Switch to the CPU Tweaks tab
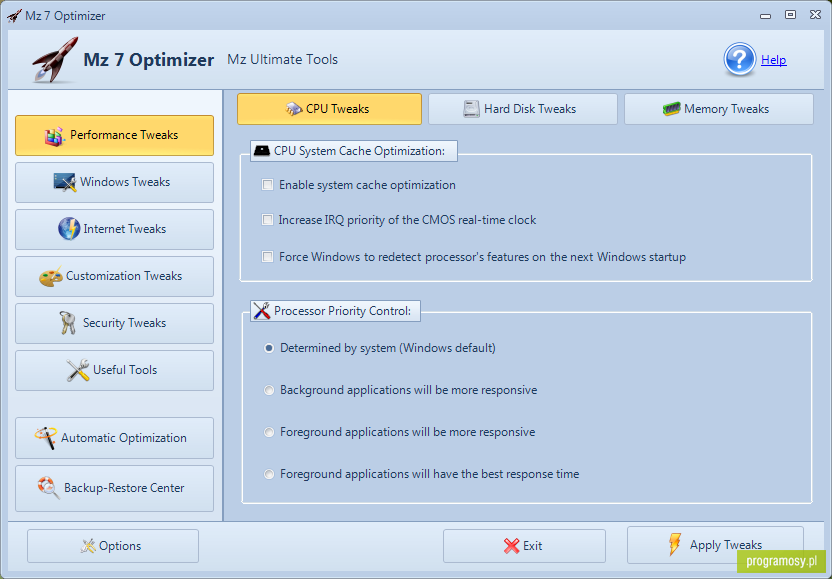832x579 pixels. (329, 109)
